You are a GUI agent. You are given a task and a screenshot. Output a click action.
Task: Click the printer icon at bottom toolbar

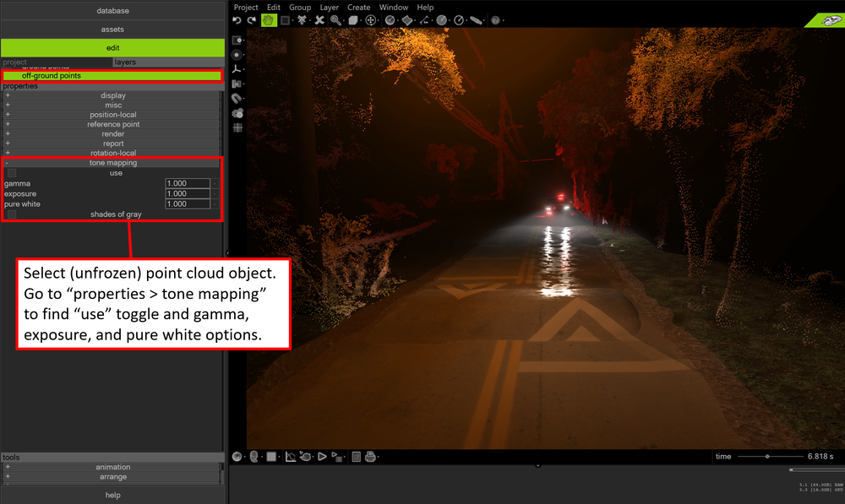[x=370, y=457]
